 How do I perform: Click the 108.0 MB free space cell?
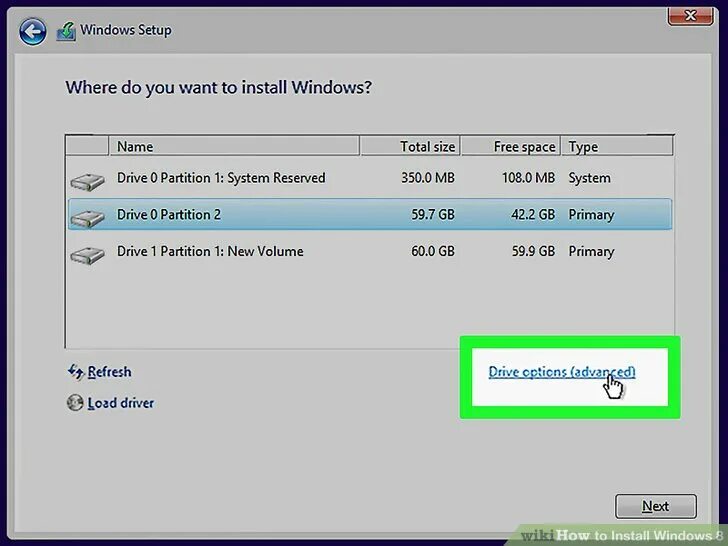click(528, 178)
